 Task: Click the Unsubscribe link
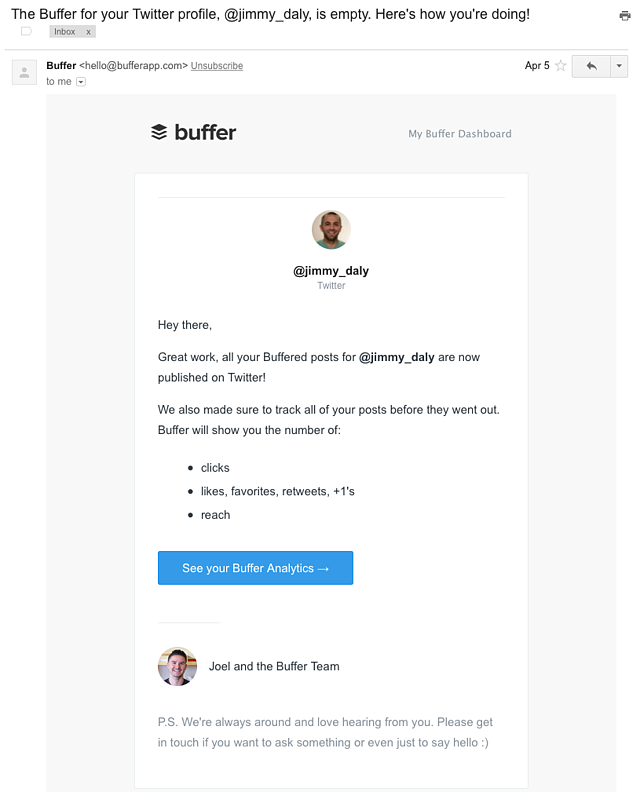[217, 66]
